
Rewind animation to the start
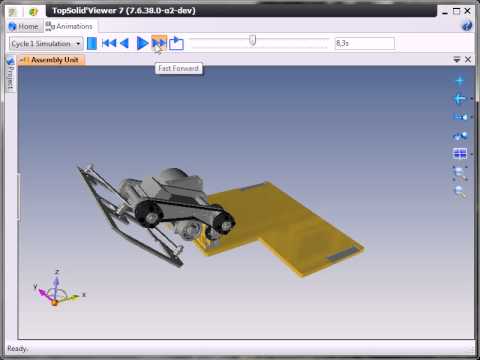tap(109, 43)
